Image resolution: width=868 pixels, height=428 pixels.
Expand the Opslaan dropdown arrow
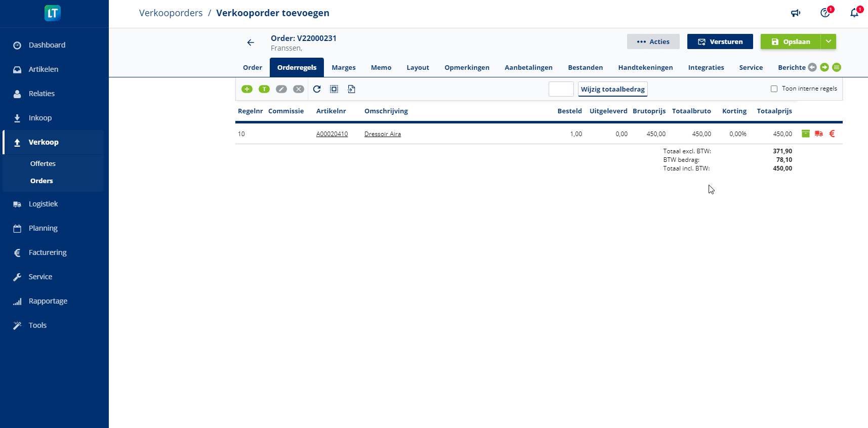pos(829,41)
